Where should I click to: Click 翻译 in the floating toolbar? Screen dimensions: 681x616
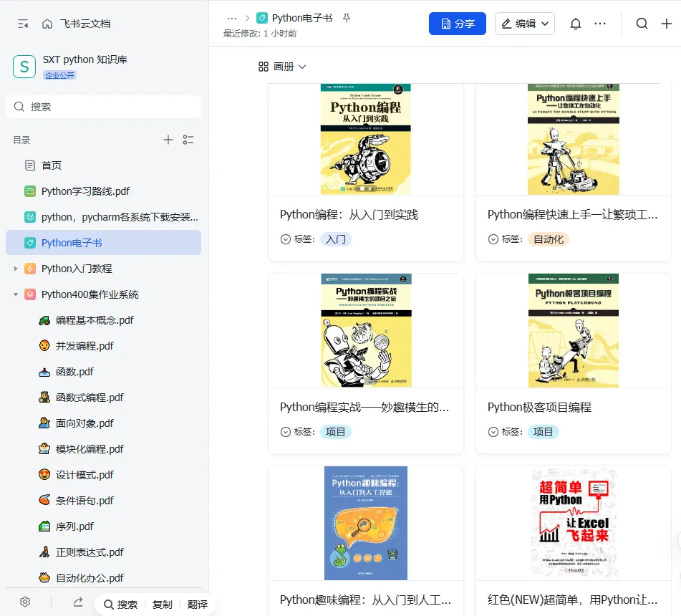click(x=197, y=605)
